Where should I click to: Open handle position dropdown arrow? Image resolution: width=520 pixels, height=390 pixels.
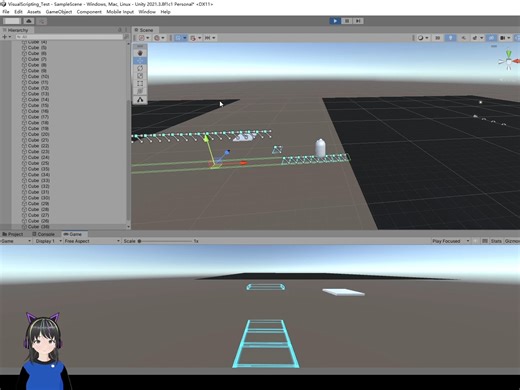148,38
